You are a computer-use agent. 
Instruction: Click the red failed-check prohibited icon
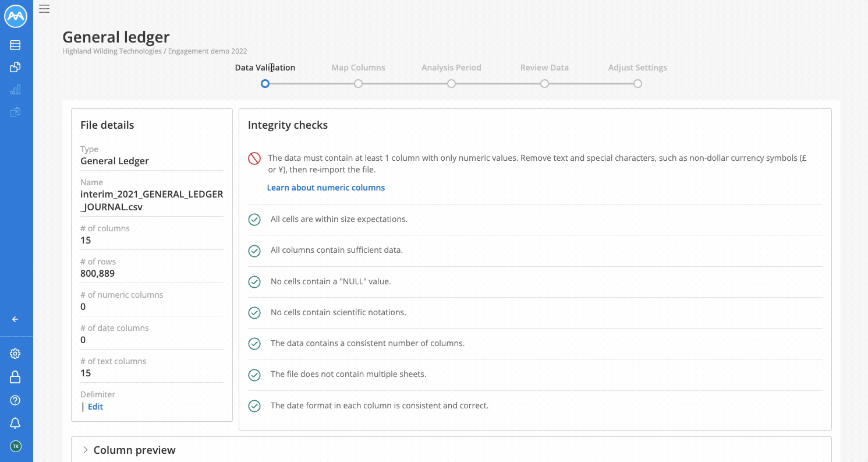click(254, 158)
